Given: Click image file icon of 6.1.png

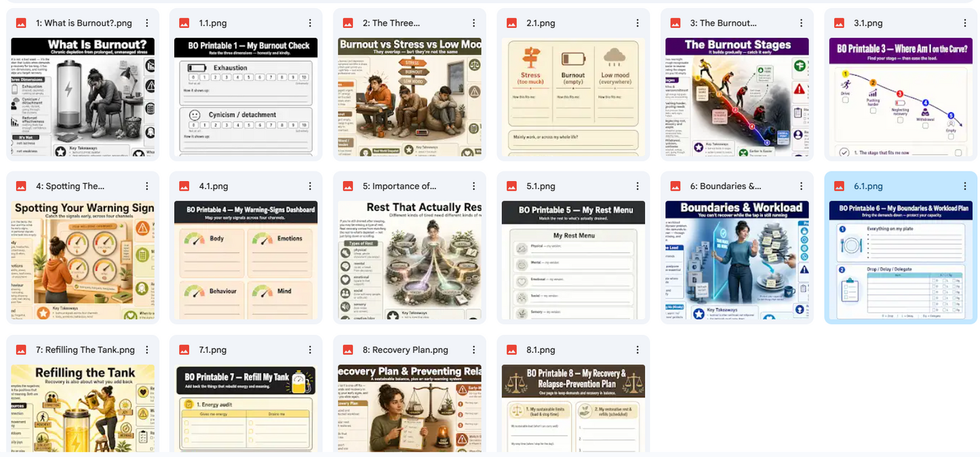Looking at the screenshot, I should pyautogui.click(x=840, y=186).
